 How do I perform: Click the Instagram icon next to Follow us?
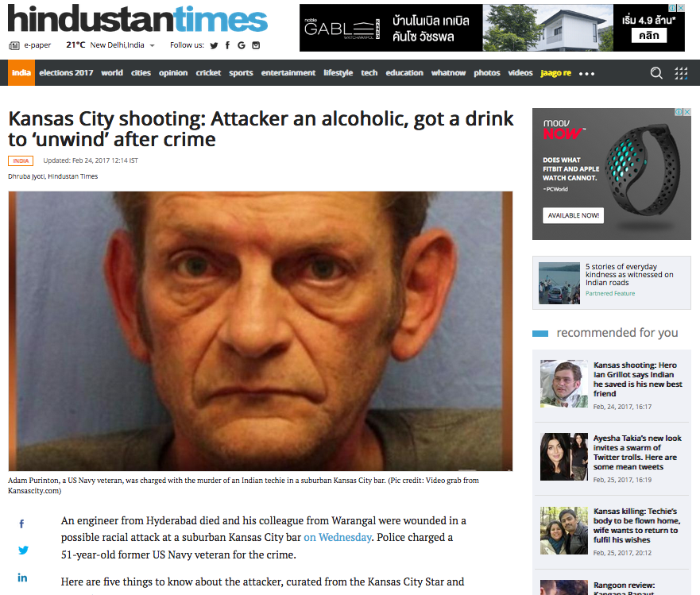coord(256,45)
